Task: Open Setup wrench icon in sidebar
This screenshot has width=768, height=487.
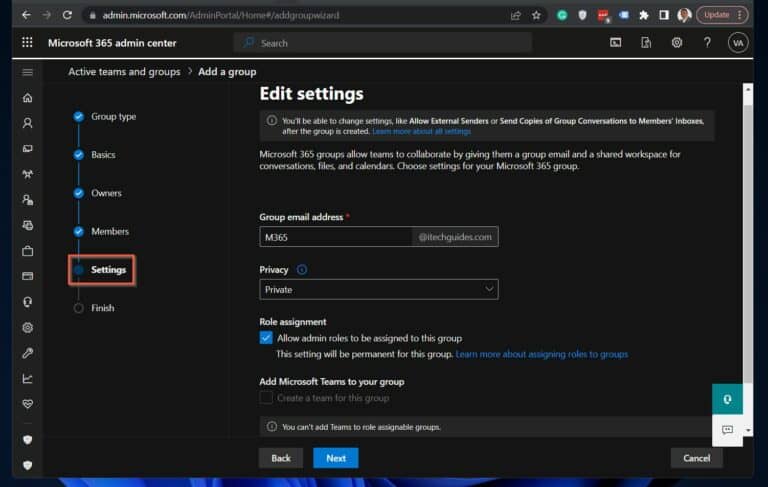Action: click(27, 353)
